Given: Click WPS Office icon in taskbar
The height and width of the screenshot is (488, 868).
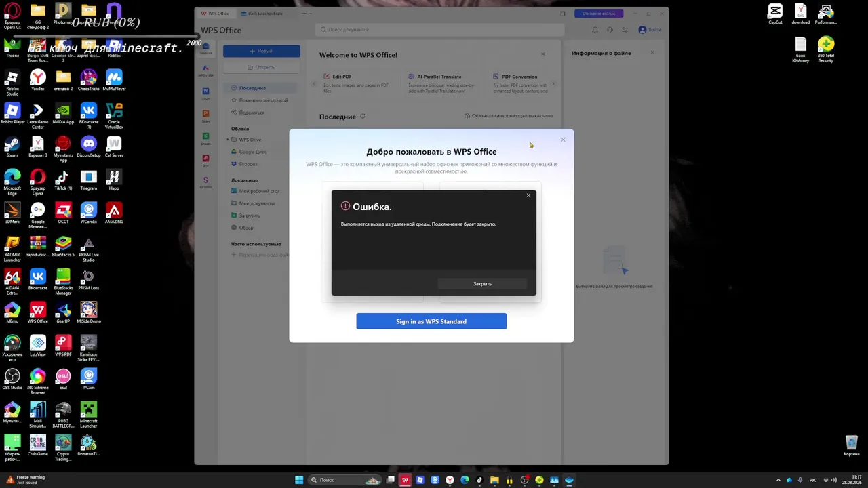Looking at the screenshot, I should (405, 480).
